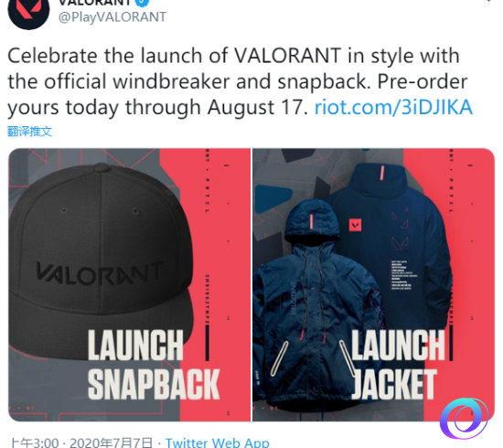Click the blue verified badge
503x448 pixels.
[x=143, y=3]
